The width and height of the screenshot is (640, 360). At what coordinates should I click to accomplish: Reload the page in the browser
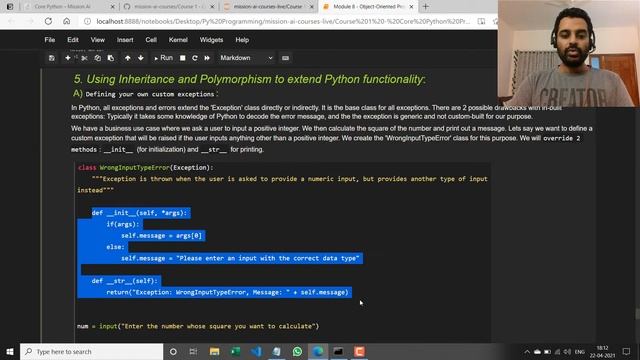click(x=48, y=21)
